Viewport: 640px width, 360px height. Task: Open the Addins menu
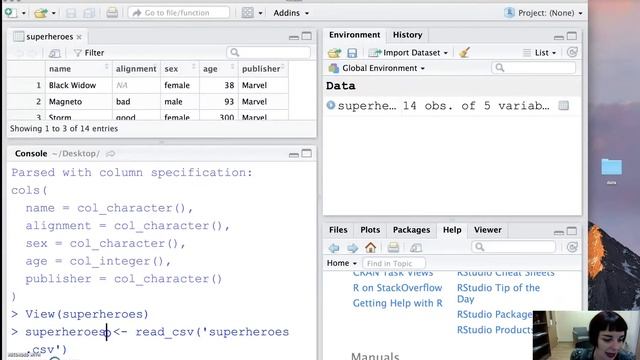[x=291, y=13]
